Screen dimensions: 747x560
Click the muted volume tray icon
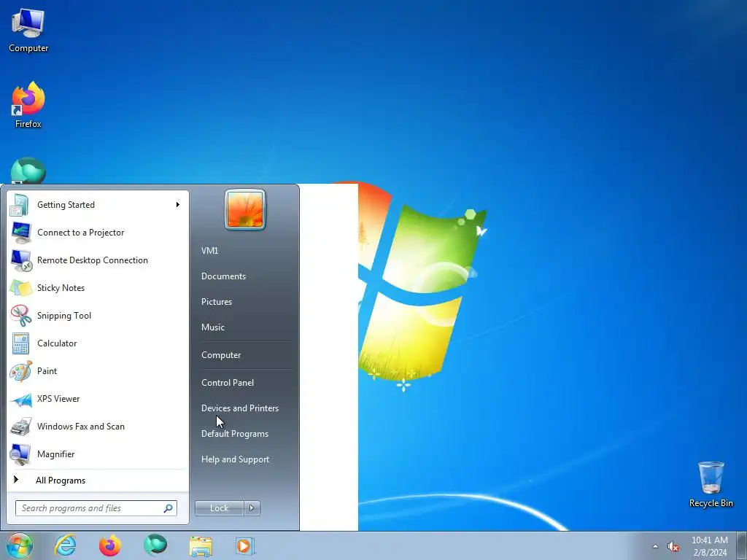pyautogui.click(x=673, y=547)
